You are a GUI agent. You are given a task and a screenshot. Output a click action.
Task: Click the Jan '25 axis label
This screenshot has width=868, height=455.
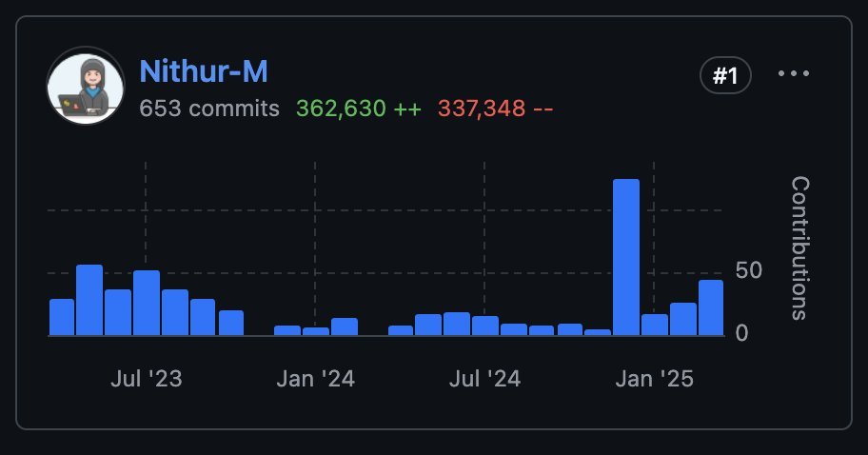[x=655, y=379]
